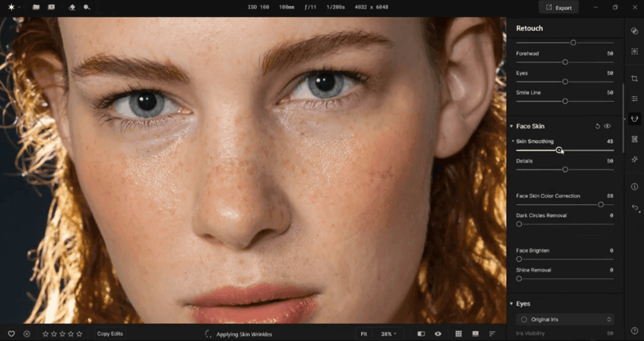Open the edit history undo icon

(x=634, y=207)
